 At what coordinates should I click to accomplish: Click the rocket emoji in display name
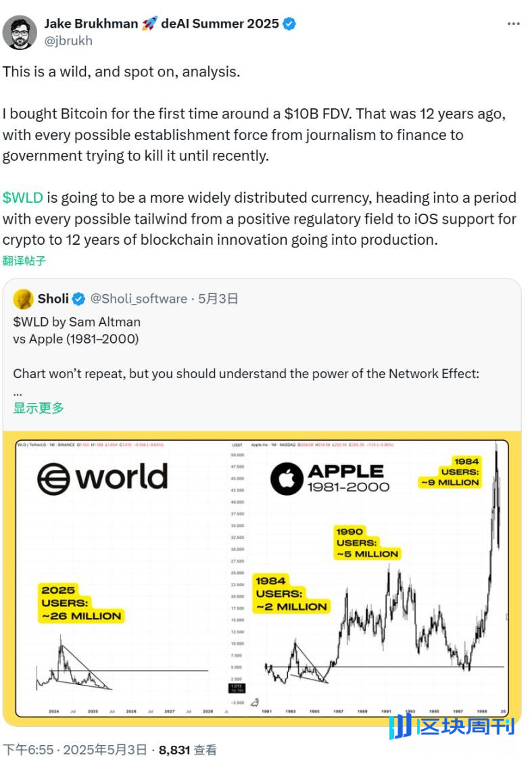(149, 24)
